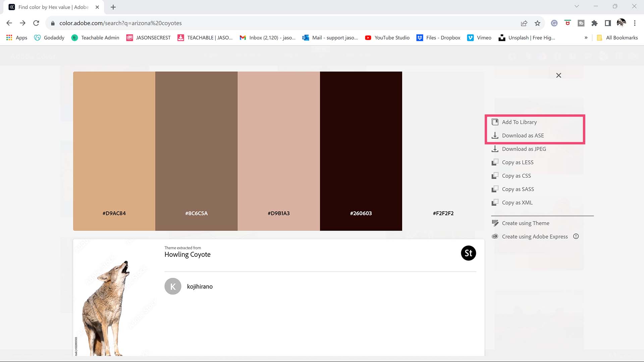The height and width of the screenshot is (362, 644).
Task: Open the All Bookmarks folder
Action: tap(618, 38)
